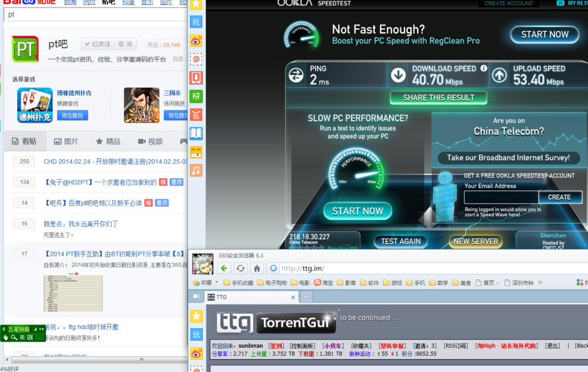Open the 美食 bookmark folder
This screenshot has width=588, height=372.
[462, 283]
